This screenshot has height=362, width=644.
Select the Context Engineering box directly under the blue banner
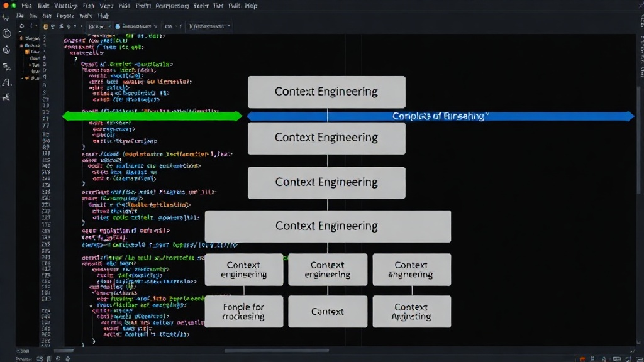(326, 138)
